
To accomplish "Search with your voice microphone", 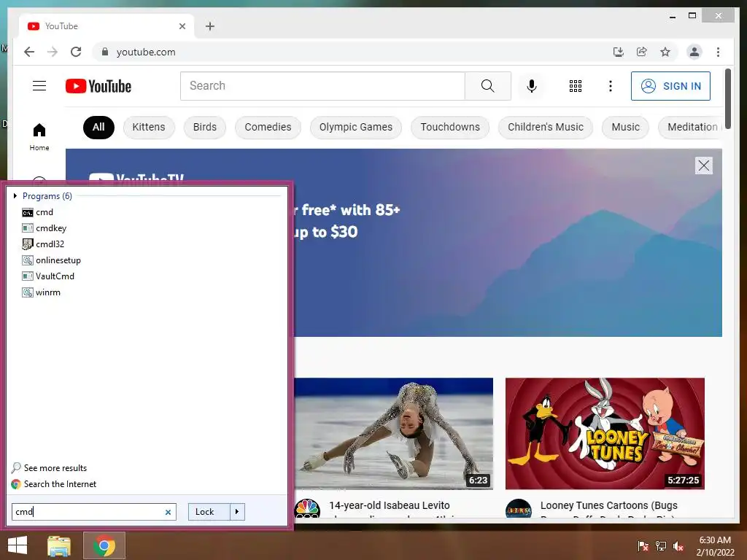I will click(x=532, y=86).
